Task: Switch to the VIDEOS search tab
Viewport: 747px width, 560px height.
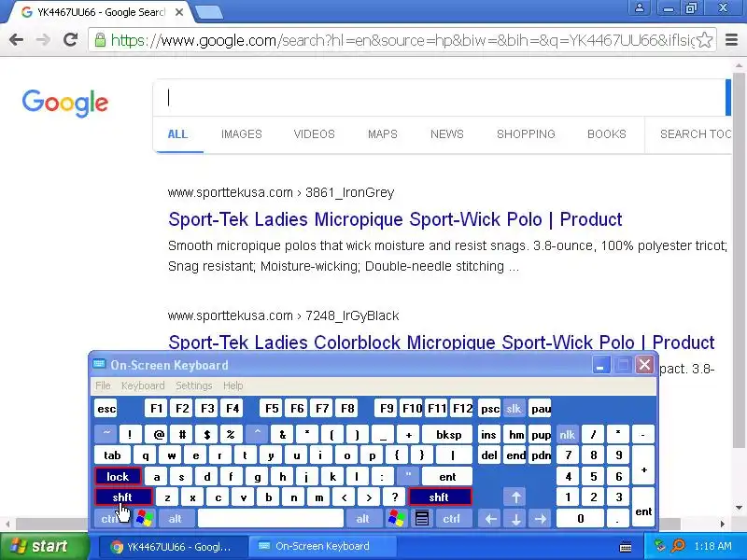Action: 315,133
